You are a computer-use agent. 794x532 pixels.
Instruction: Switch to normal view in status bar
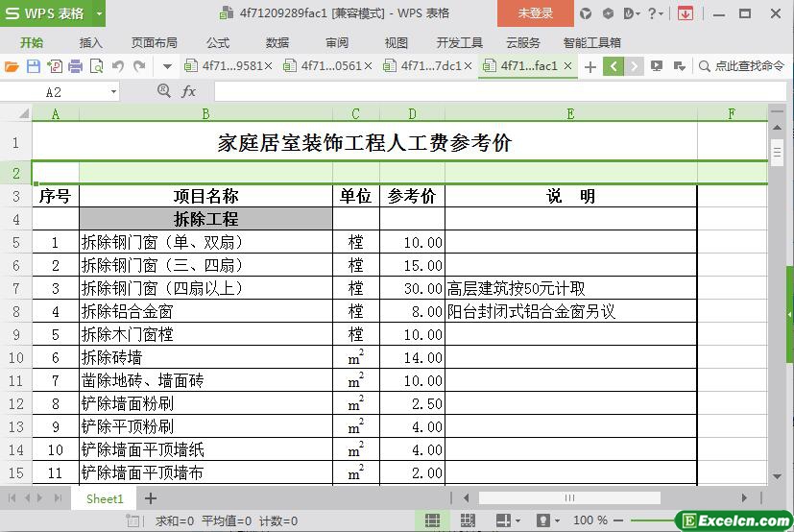tap(432, 520)
